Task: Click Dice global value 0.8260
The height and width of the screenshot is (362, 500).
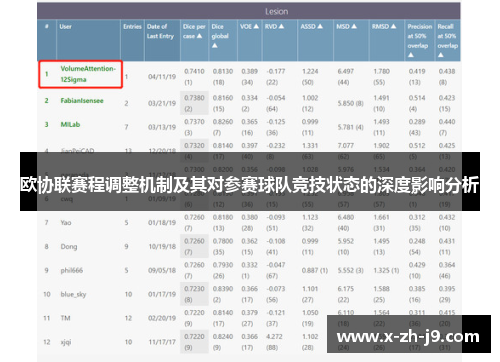Action: point(223,122)
